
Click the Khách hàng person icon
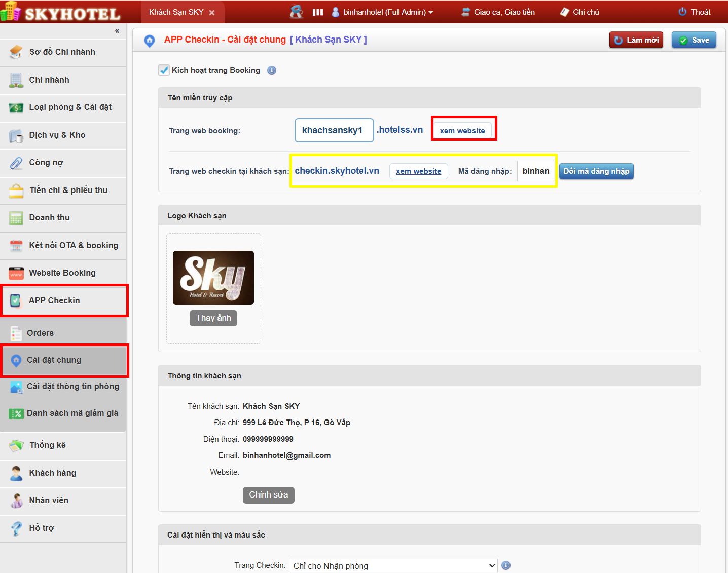click(16, 473)
